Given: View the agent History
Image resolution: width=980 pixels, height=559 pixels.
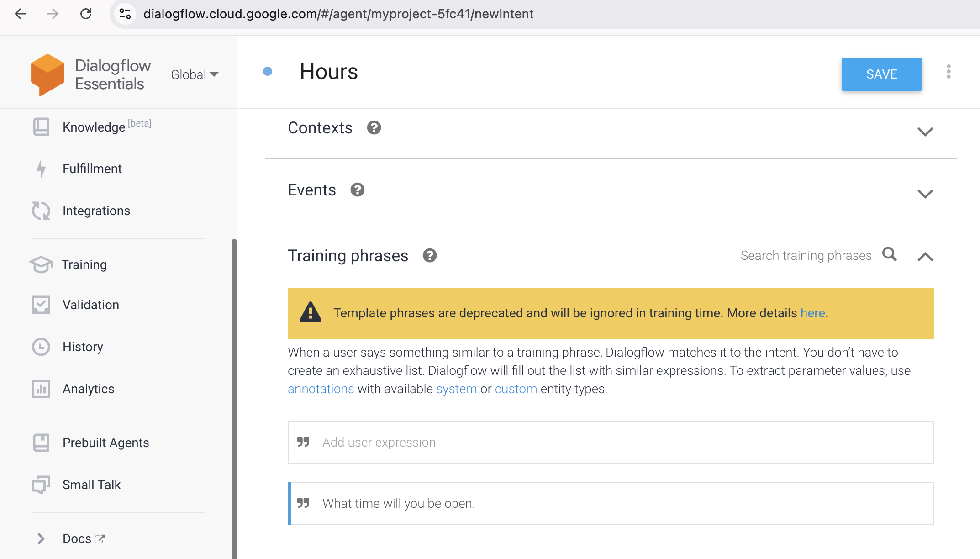Looking at the screenshot, I should pos(83,347).
